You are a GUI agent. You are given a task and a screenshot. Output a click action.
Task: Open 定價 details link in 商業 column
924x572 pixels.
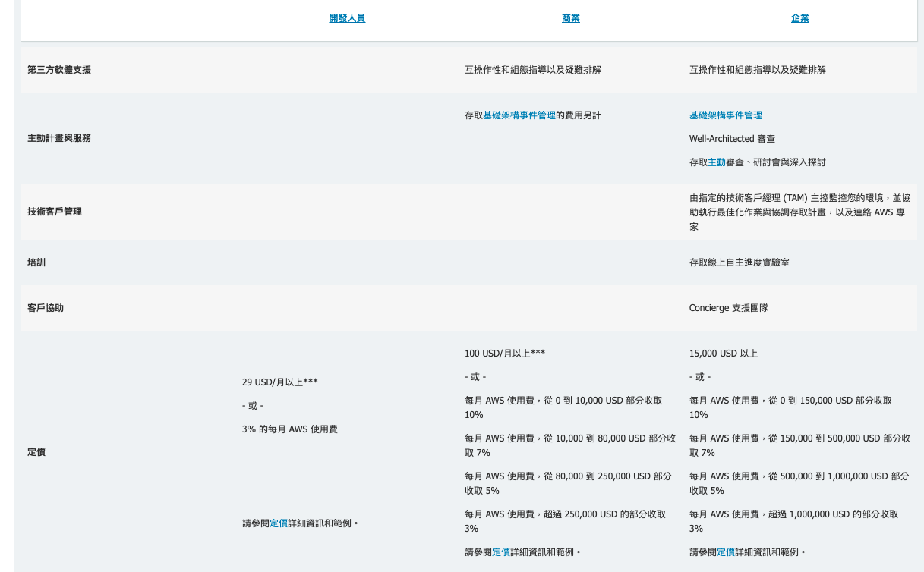pos(502,552)
